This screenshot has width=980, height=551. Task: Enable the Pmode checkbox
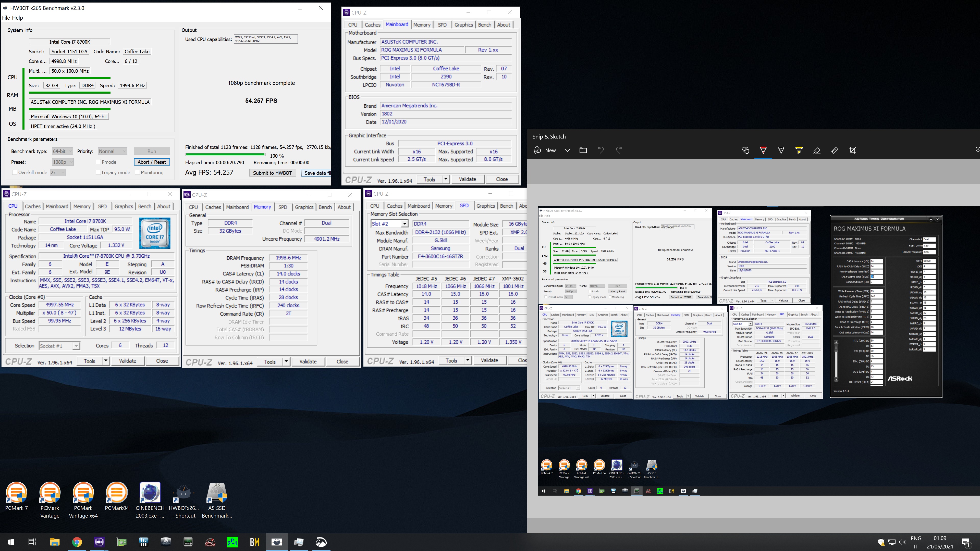pos(98,162)
